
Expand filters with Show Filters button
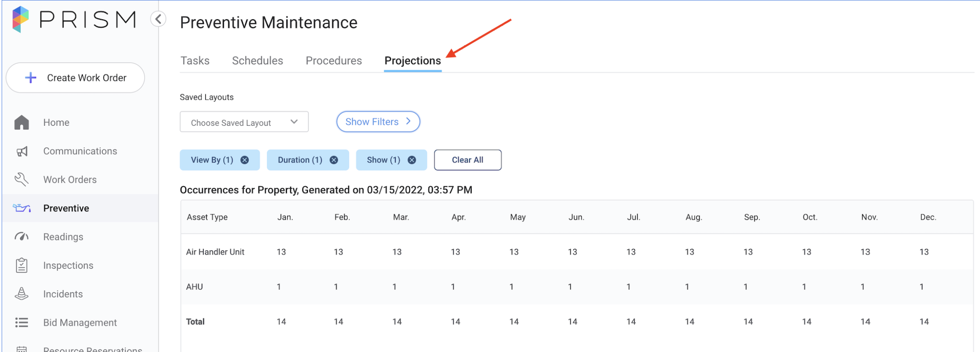click(378, 122)
